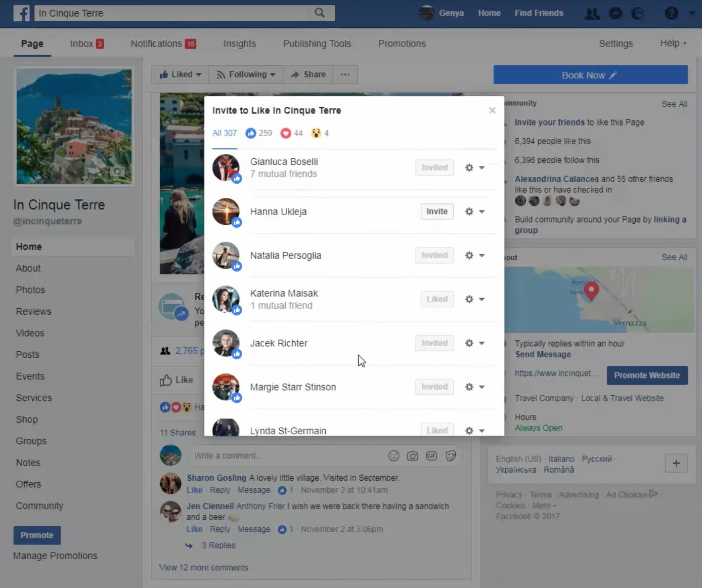Select the All 307 reactions tab

point(225,133)
